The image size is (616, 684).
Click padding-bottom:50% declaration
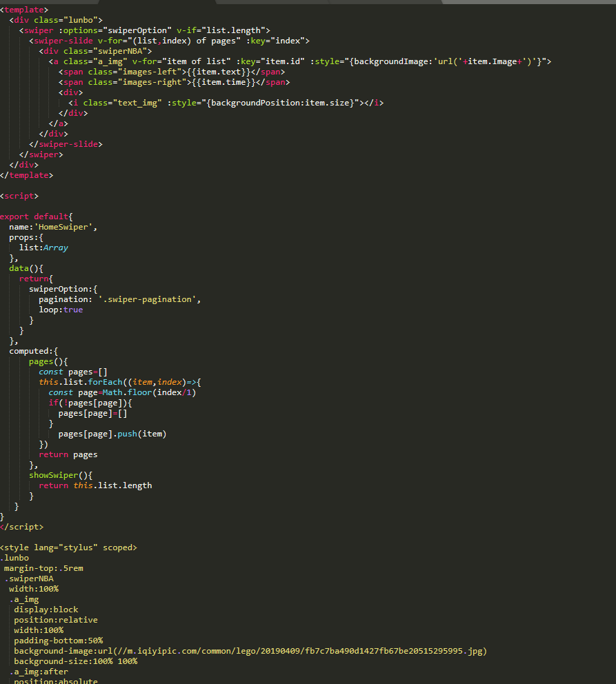[x=59, y=641]
